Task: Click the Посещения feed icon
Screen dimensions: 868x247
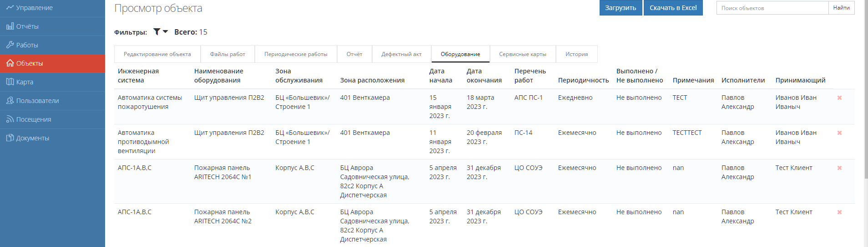Action: (x=10, y=119)
